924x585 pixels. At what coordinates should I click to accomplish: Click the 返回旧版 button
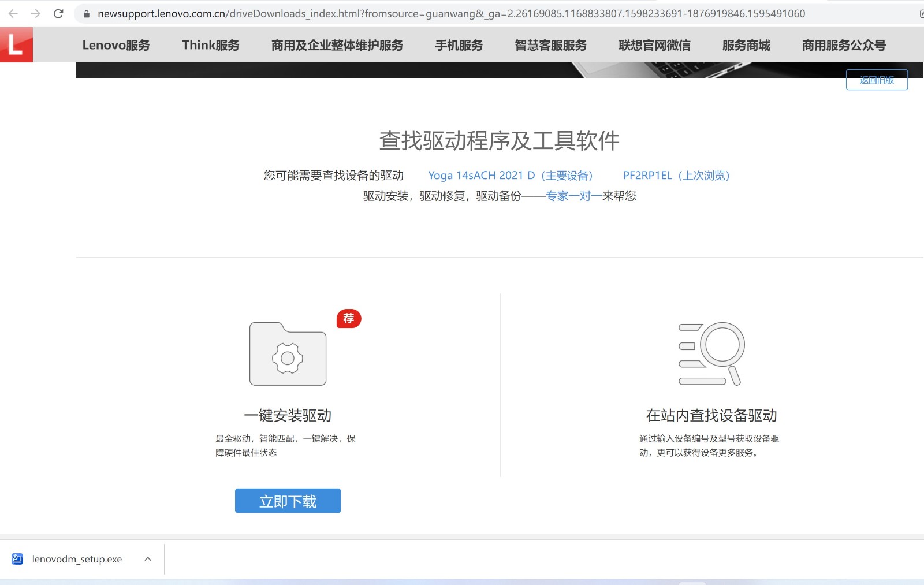(x=877, y=80)
